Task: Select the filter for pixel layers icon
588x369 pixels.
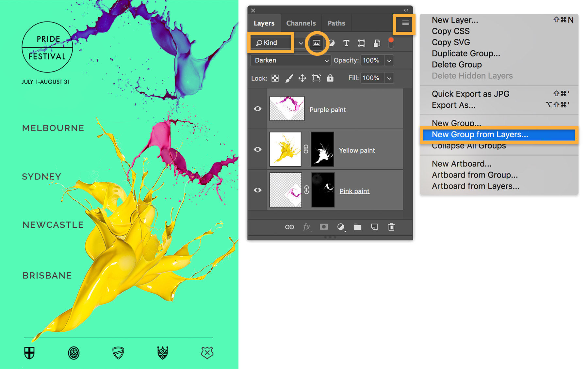Action: coord(316,43)
